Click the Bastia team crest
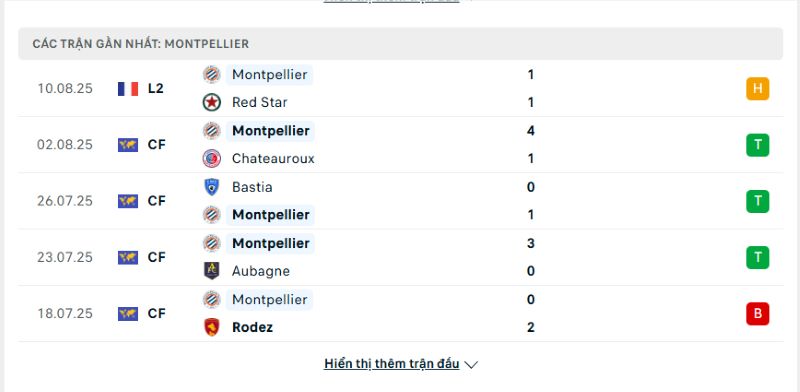 [211, 187]
